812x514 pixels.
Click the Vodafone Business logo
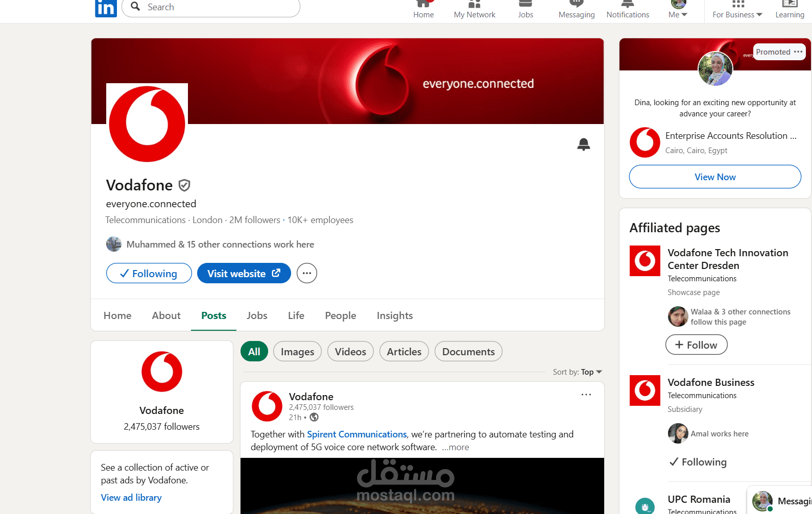click(x=645, y=390)
